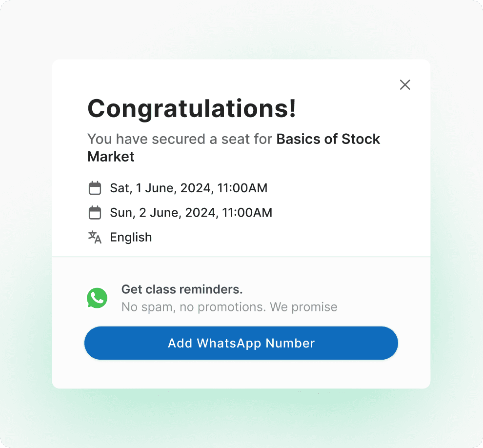Viewport: 483px width, 448px height.
Task: Click the green blurred background outside the dialog
Action: pyautogui.click(x=241, y=416)
